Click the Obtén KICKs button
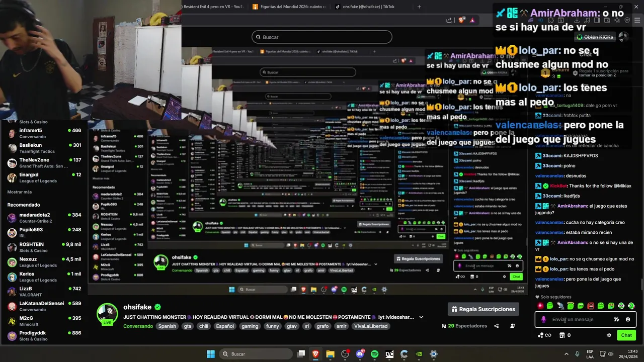644x362 pixels. 595,37
